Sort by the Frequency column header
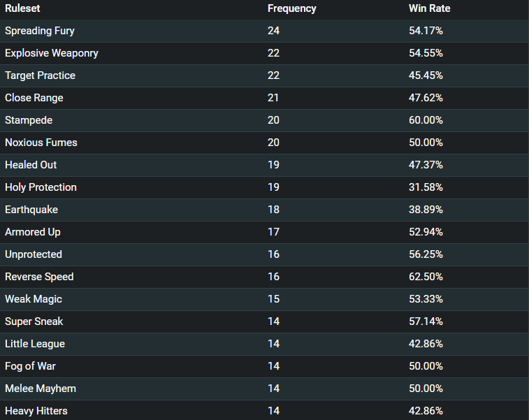The image size is (529, 420). pos(292,8)
